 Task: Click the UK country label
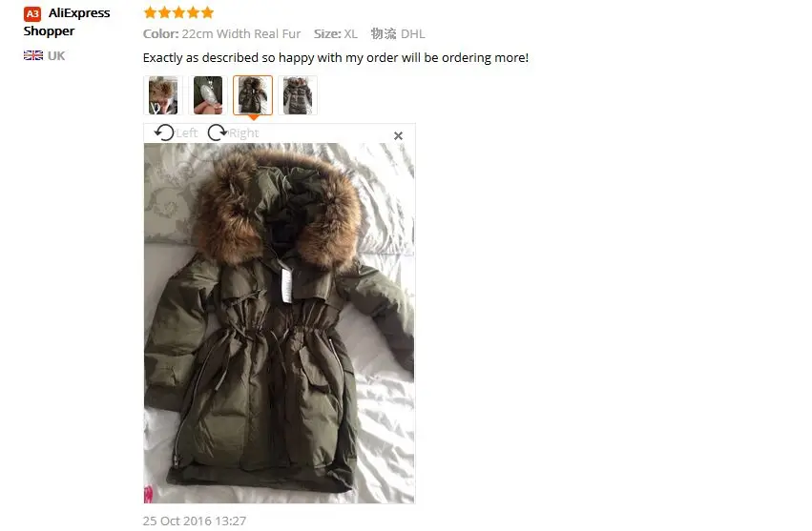(x=56, y=56)
